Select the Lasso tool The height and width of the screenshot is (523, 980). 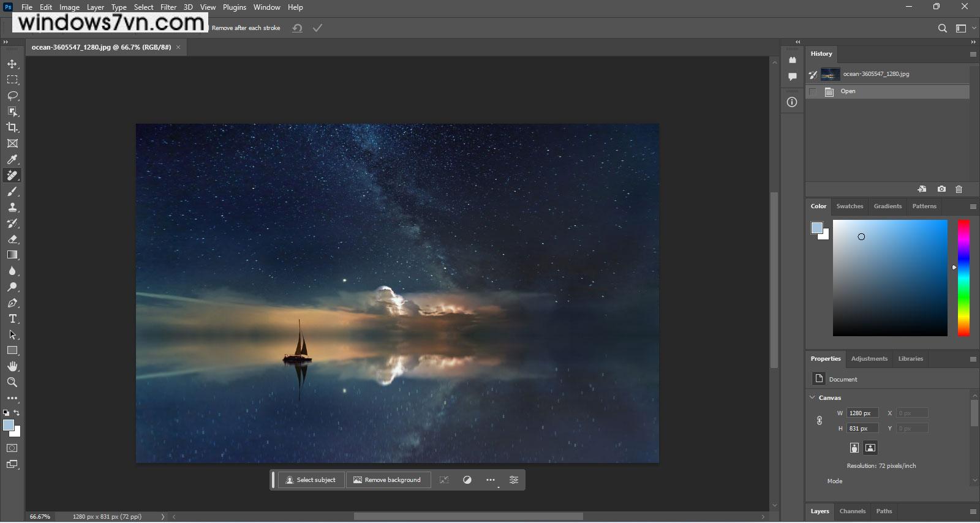[x=12, y=96]
